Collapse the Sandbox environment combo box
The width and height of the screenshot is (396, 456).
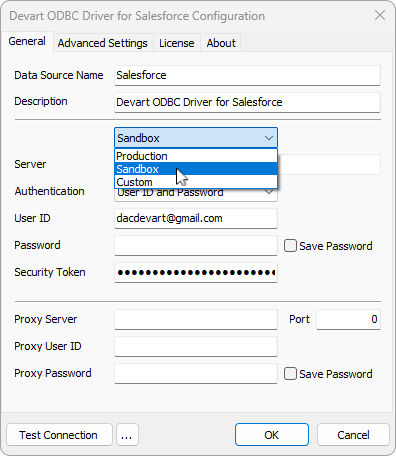[x=196, y=138]
